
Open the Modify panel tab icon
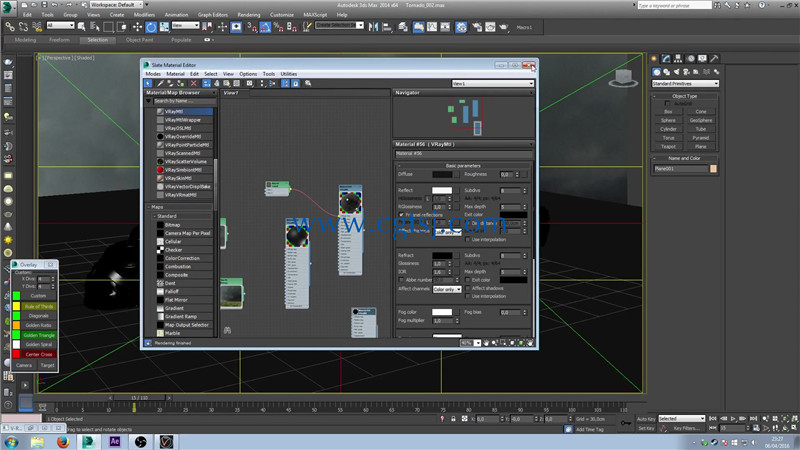[666, 59]
